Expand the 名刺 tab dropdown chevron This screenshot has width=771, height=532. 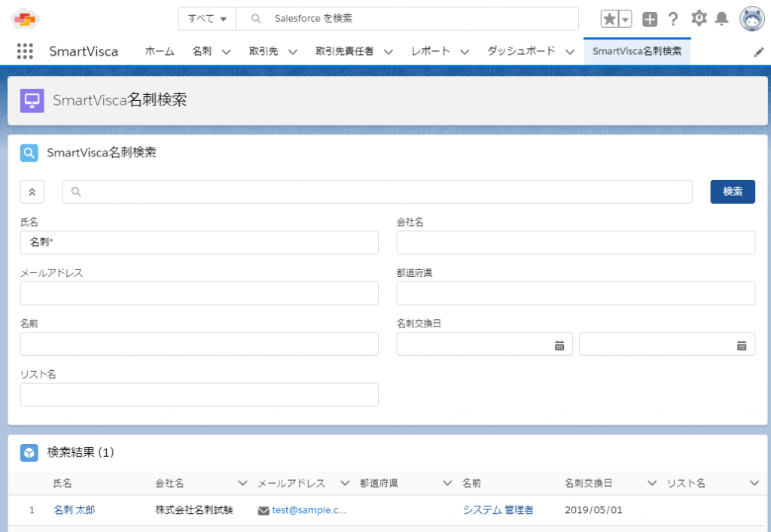(226, 52)
